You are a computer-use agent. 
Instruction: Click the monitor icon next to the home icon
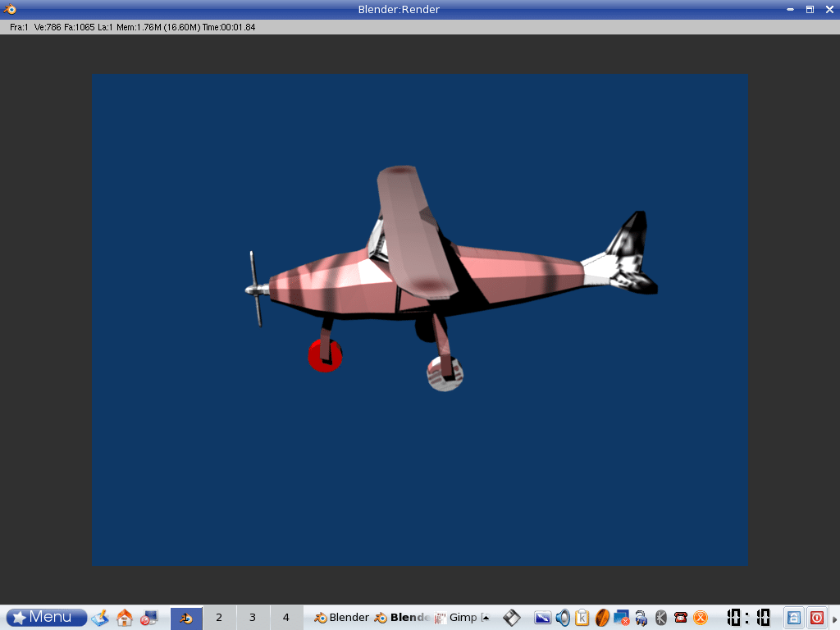[x=149, y=618]
